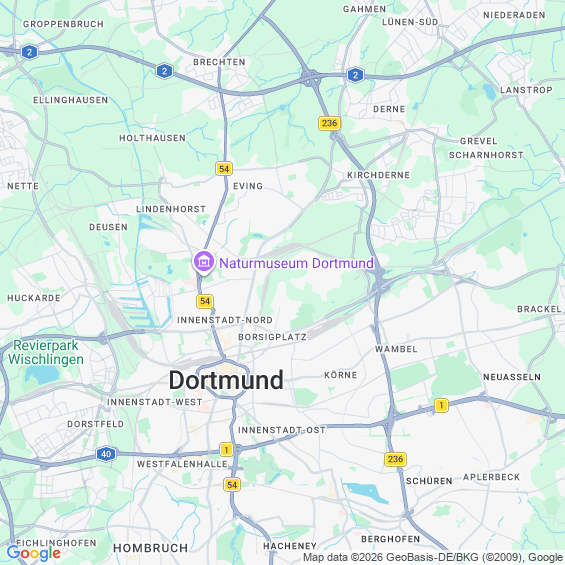Click the Map data copyright text

(x=434, y=557)
